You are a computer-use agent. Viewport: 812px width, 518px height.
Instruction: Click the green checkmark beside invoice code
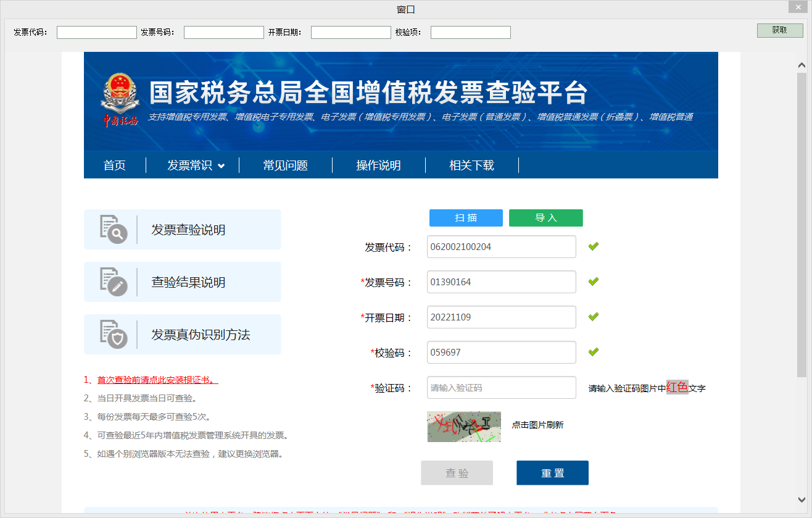tap(594, 246)
